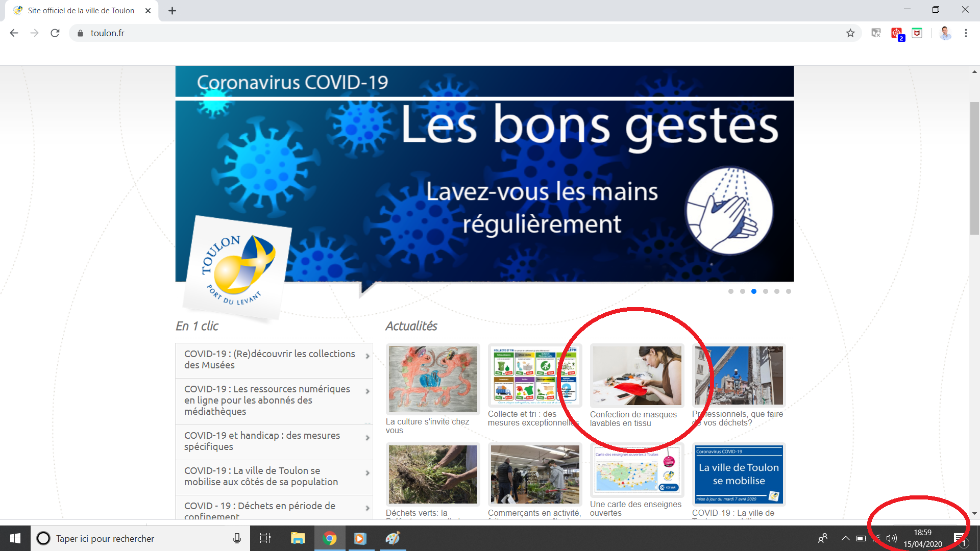Go back using the browser arrow
The height and width of the screenshot is (551, 980).
pyautogui.click(x=14, y=33)
